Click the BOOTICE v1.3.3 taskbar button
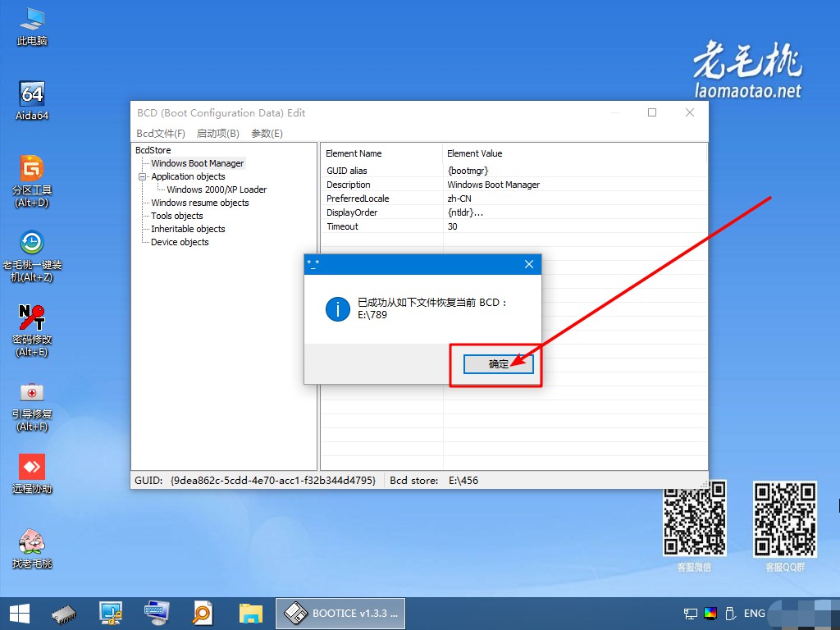The height and width of the screenshot is (630, 840). 340,613
